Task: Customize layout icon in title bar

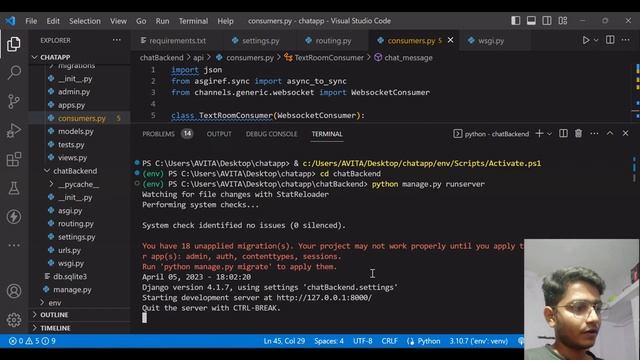Action: click(563, 20)
